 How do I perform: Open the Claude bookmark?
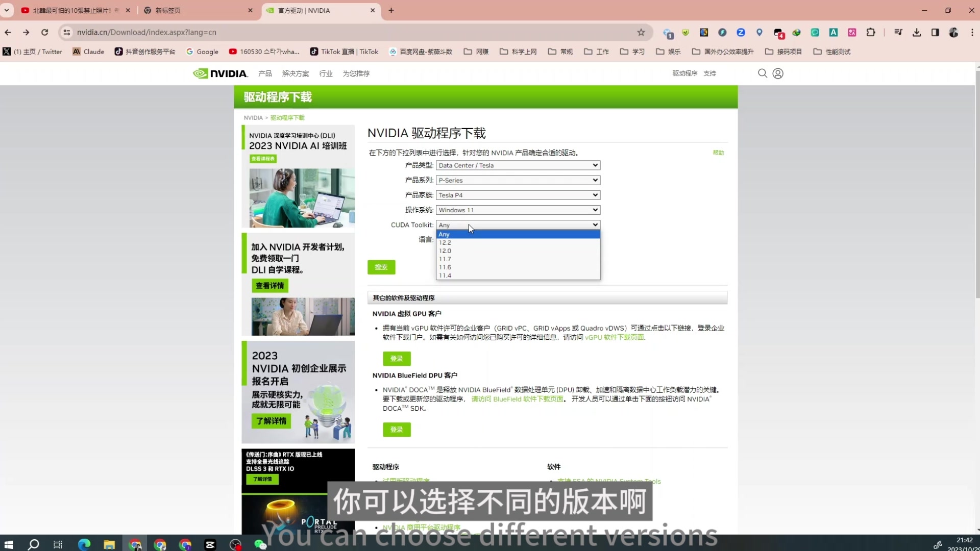[88, 52]
